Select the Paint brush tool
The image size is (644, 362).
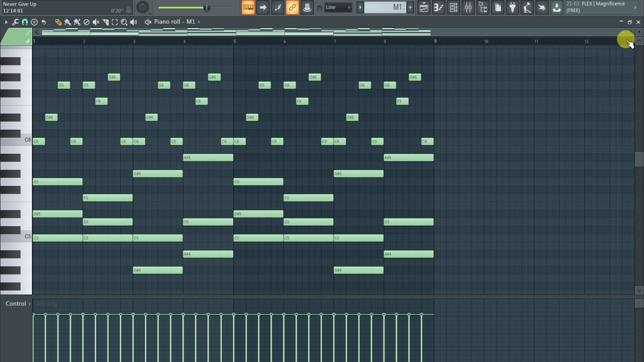pyautogui.click(x=67, y=22)
